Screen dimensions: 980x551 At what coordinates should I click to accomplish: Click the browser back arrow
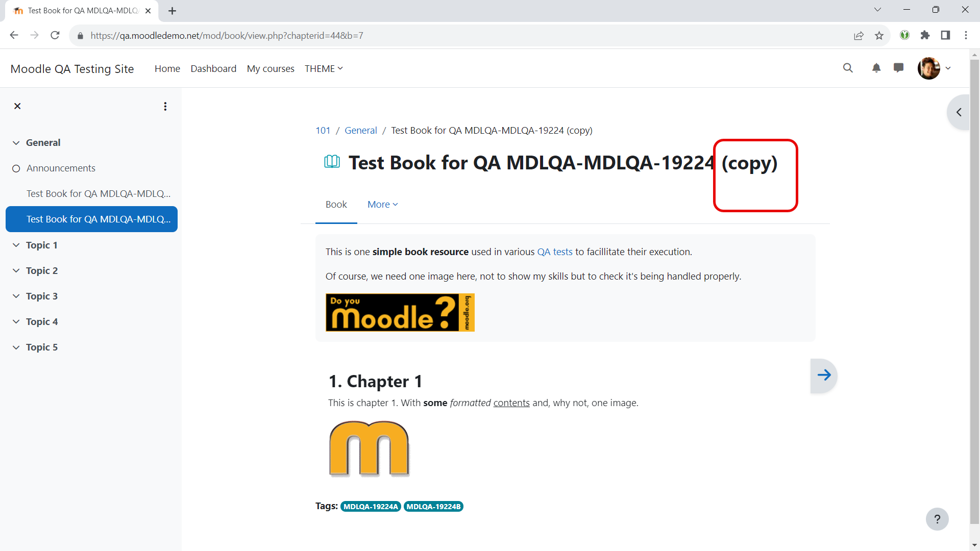(14, 35)
